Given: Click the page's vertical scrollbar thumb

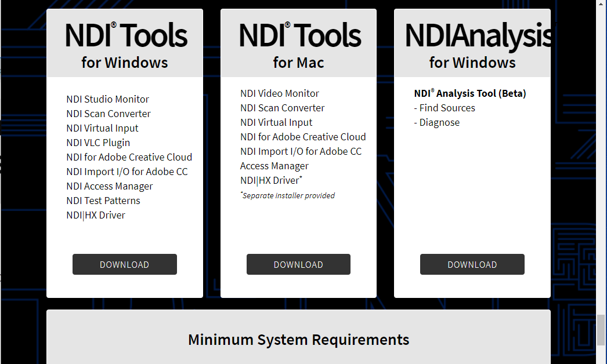Looking at the screenshot, I should (x=601, y=330).
